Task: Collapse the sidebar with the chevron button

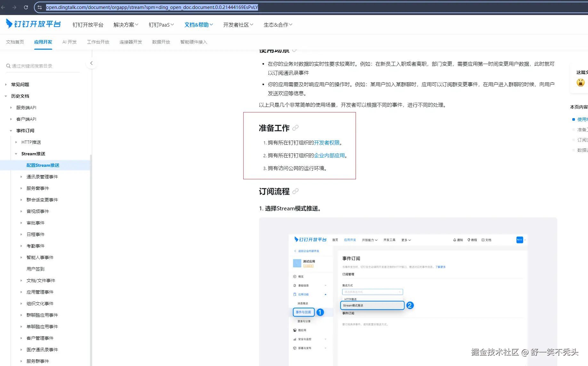Action: click(92, 63)
